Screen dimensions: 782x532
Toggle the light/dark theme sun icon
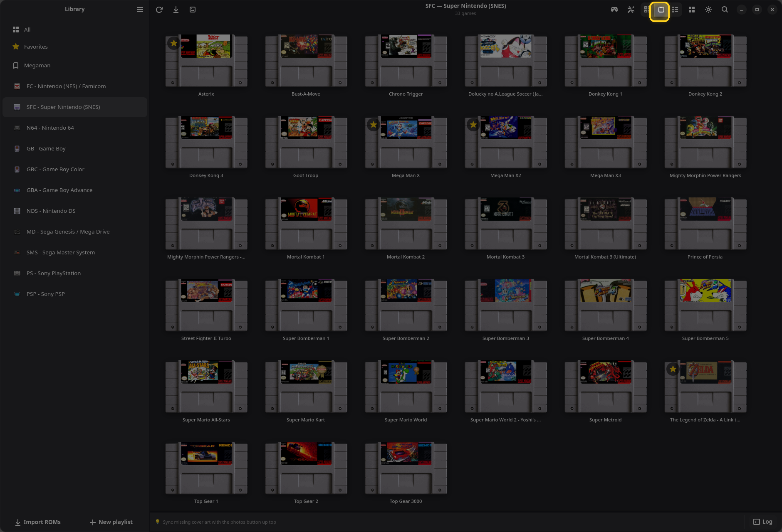point(708,10)
